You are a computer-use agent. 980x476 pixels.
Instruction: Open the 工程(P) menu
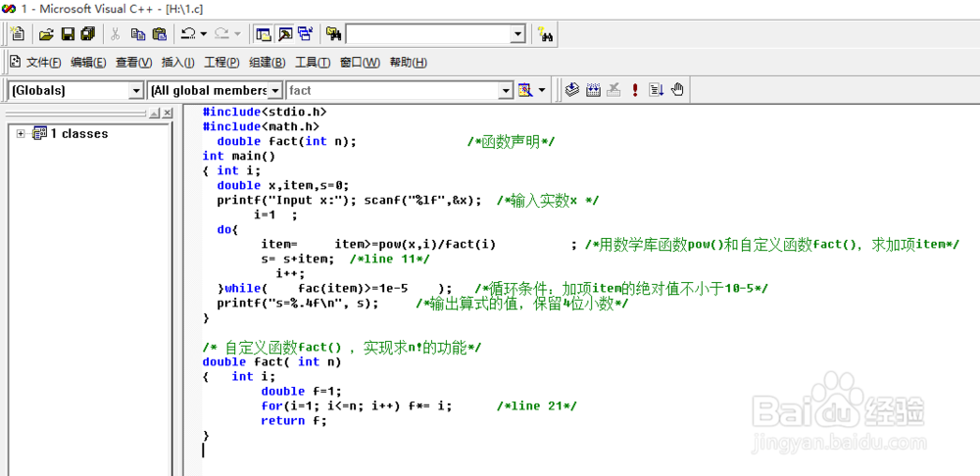[x=221, y=63]
